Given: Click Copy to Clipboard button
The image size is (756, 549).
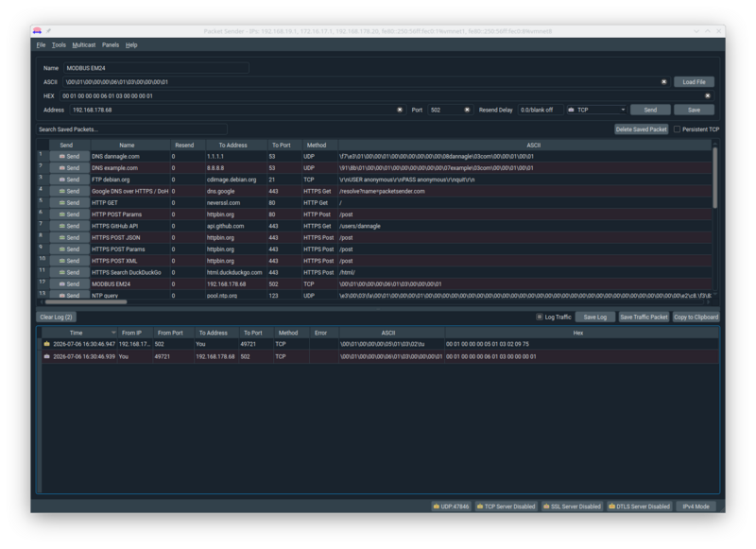Looking at the screenshot, I should click(x=696, y=317).
